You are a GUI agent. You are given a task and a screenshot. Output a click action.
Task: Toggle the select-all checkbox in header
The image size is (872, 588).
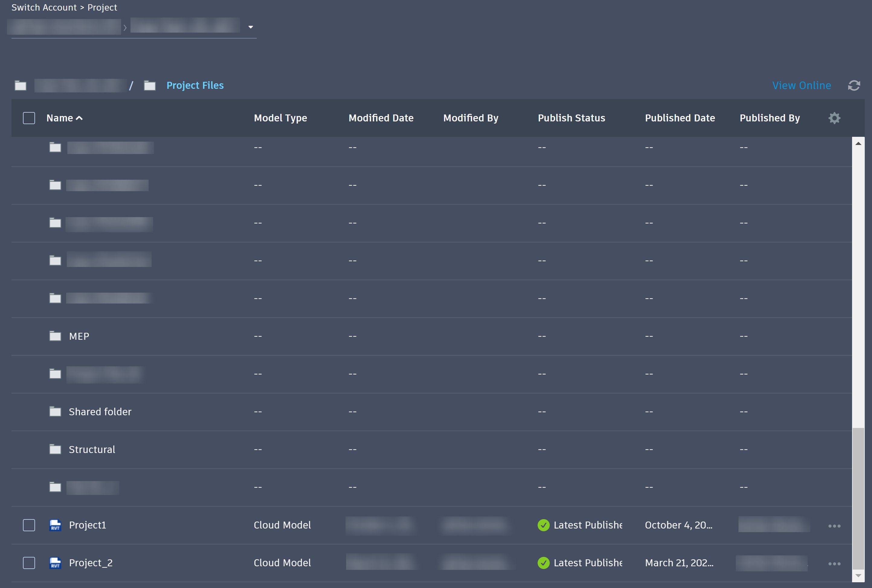[x=29, y=118]
